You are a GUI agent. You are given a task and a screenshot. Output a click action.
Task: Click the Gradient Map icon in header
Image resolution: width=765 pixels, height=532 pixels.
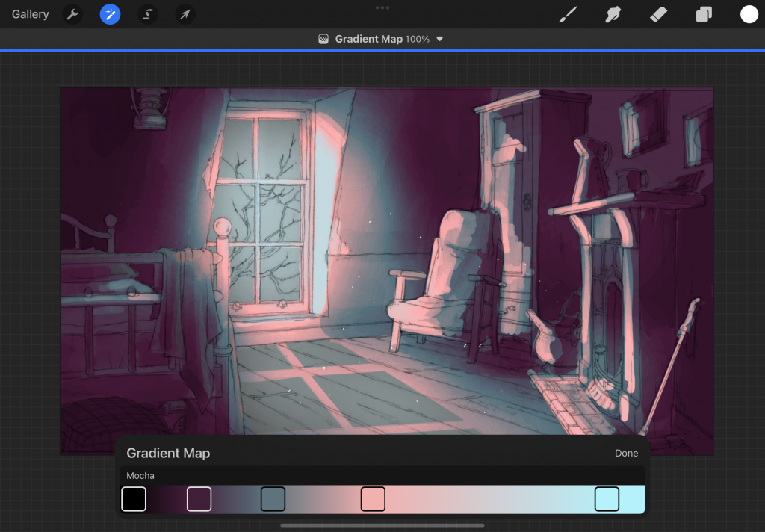pos(323,39)
